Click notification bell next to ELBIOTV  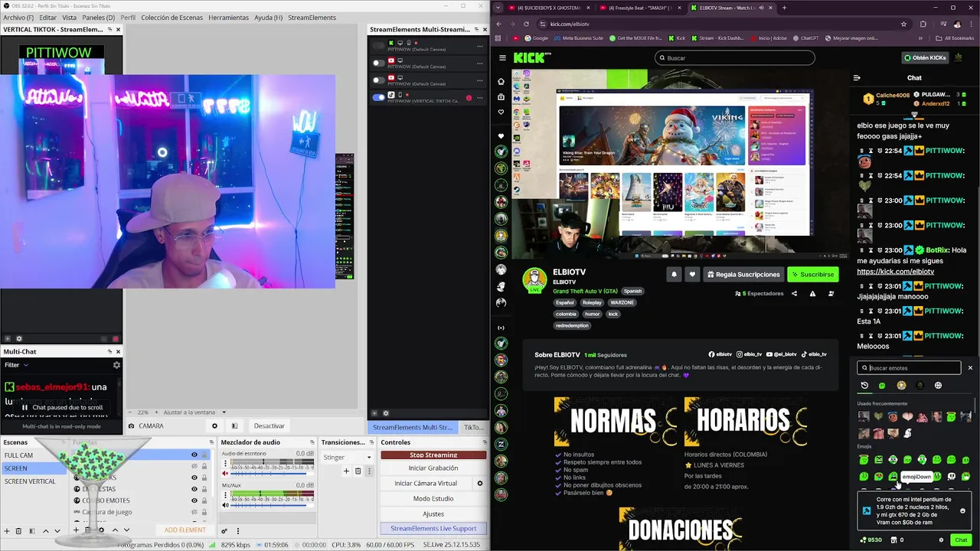click(x=674, y=274)
